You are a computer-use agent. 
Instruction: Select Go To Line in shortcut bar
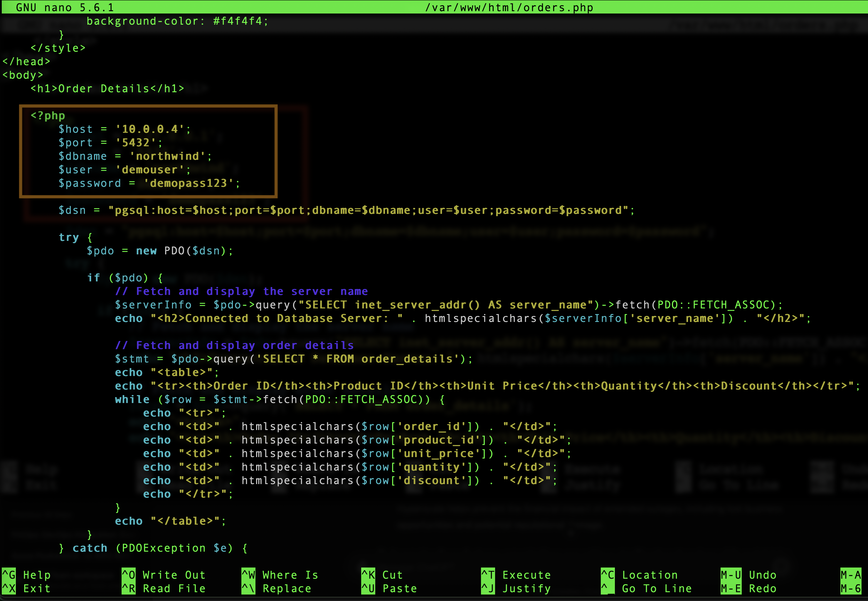click(x=657, y=588)
